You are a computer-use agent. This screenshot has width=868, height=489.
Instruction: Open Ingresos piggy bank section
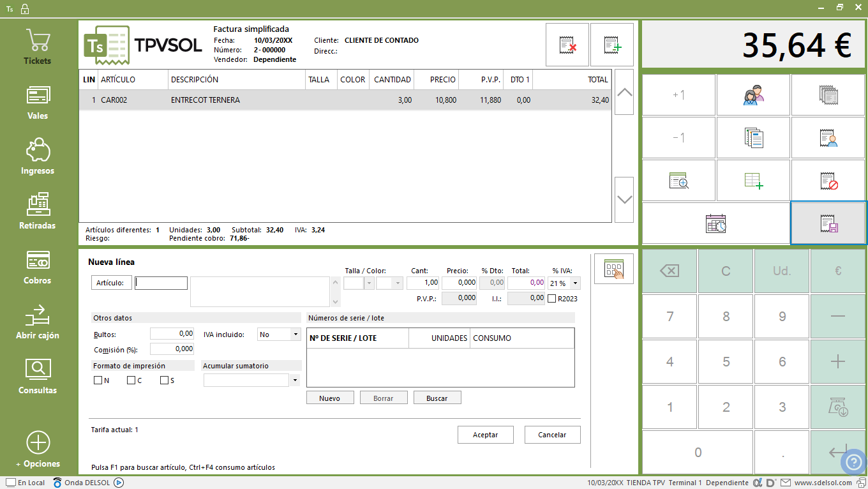point(38,157)
